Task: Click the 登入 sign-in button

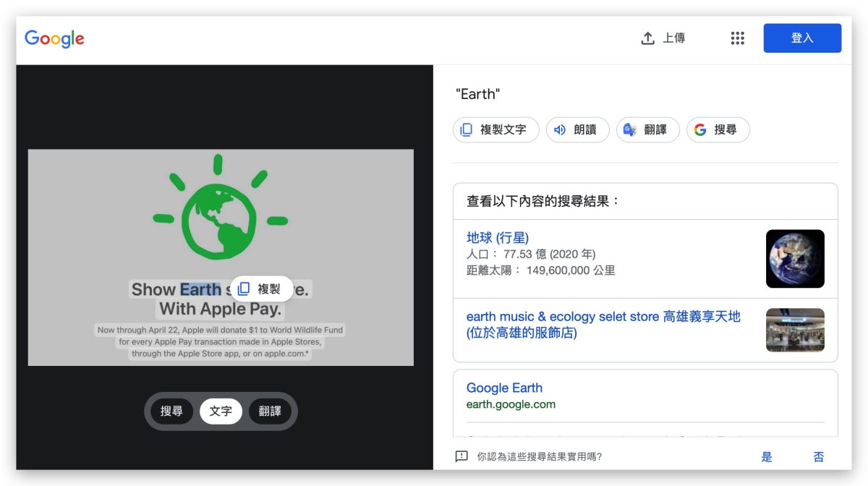Action: pyautogui.click(x=802, y=38)
